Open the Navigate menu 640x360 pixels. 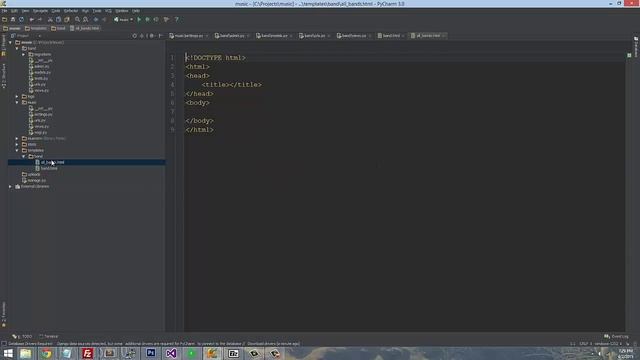[x=40, y=11]
